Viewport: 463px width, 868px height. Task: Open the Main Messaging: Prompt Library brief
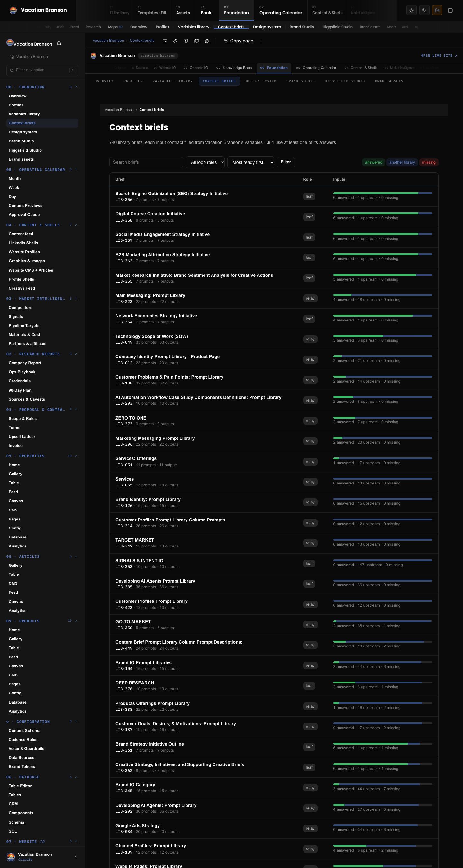tap(150, 295)
